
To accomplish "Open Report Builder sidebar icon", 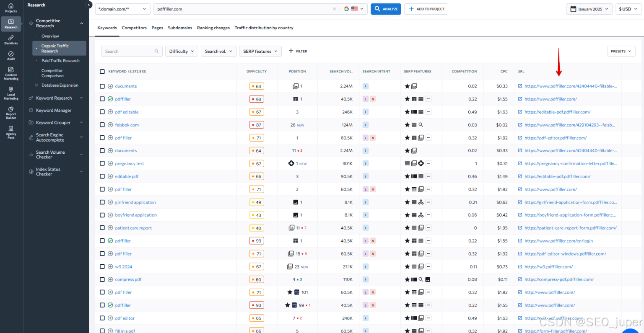I will coord(11,113).
